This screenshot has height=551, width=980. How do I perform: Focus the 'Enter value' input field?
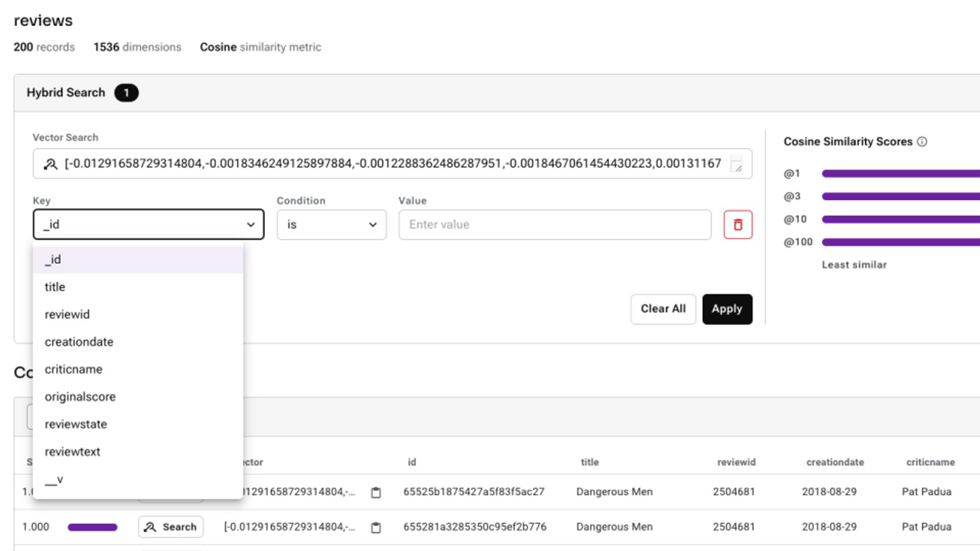pyautogui.click(x=554, y=224)
